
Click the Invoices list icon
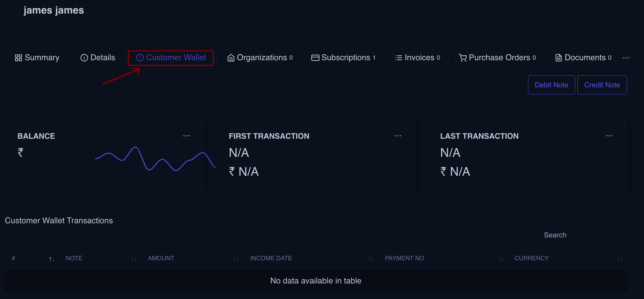pos(398,58)
